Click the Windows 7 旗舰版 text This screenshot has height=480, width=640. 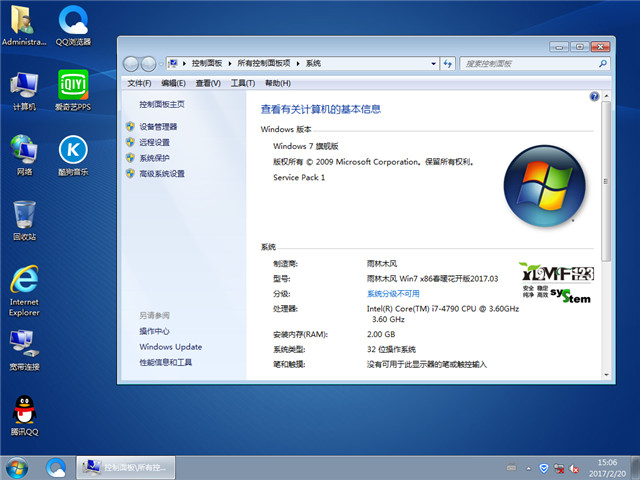coord(306,146)
